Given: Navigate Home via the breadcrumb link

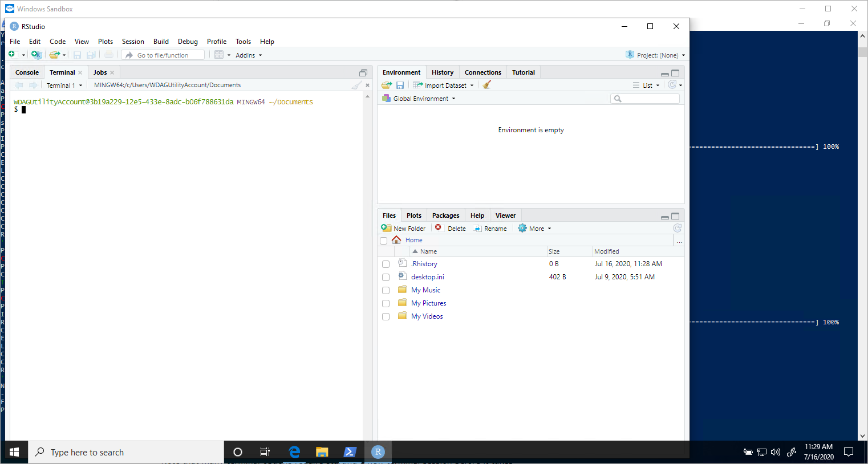Looking at the screenshot, I should point(413,239).
